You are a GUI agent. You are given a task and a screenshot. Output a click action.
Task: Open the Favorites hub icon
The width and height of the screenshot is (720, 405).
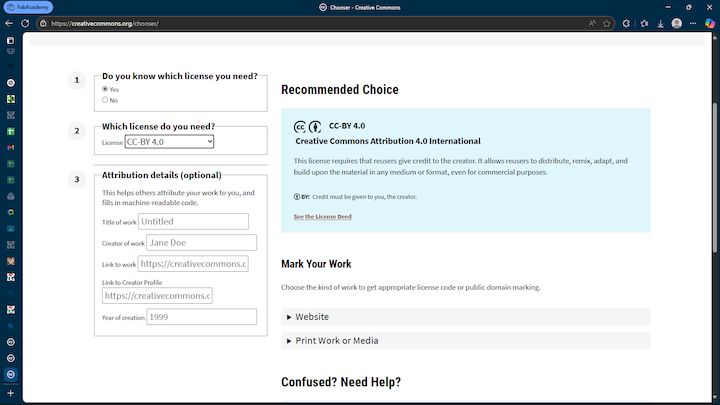tap(644, 23)
